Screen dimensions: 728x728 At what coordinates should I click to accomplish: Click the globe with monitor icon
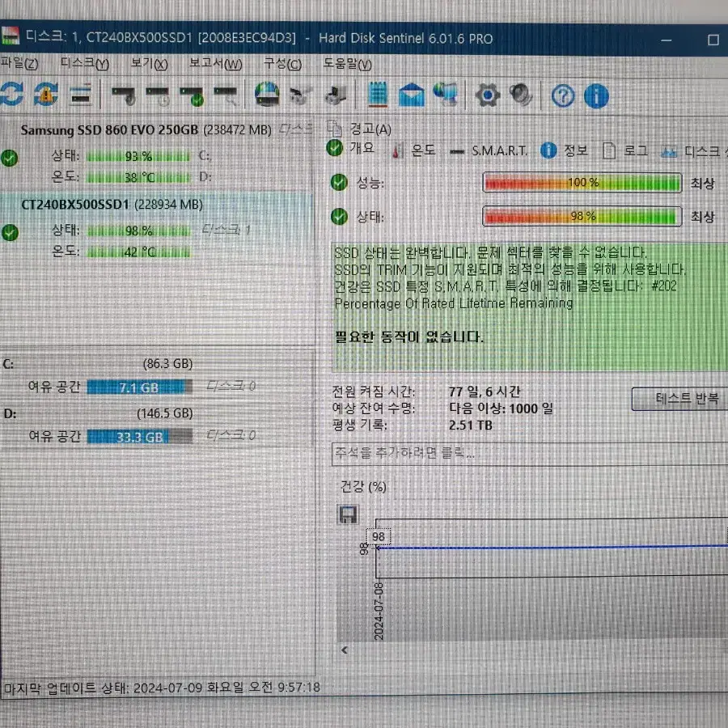(445, 95)
